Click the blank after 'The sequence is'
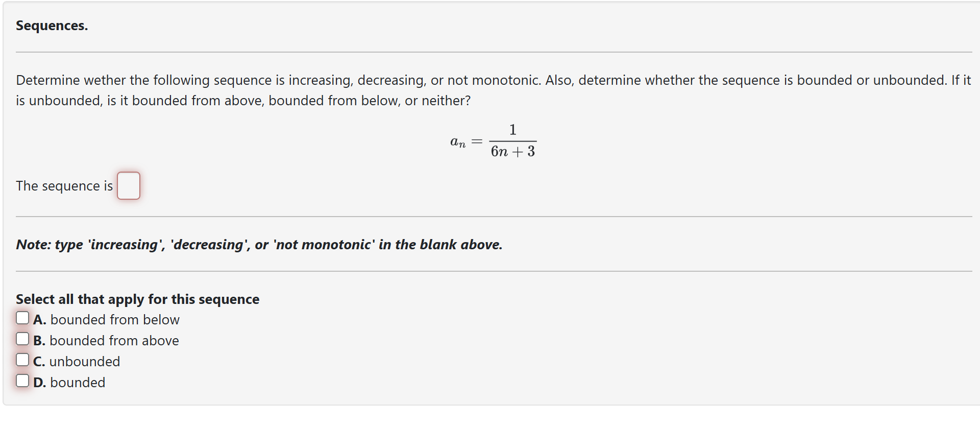980x426 pixels. point(128,185)
